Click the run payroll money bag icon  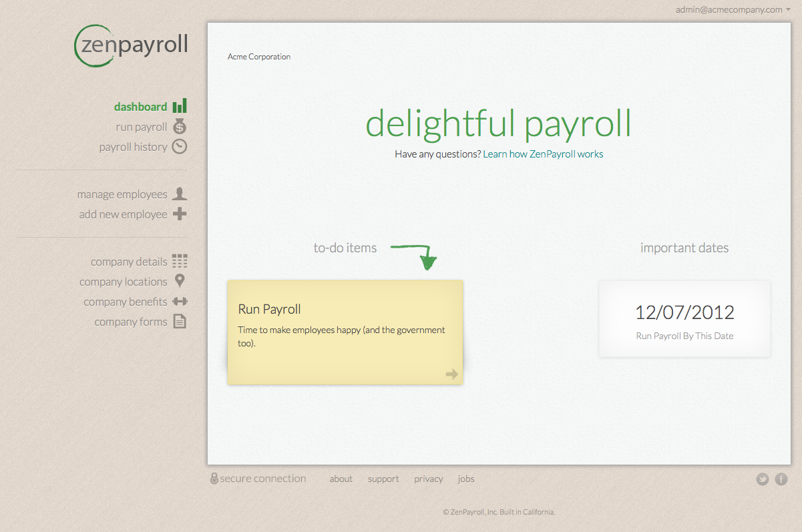[180, 127]
